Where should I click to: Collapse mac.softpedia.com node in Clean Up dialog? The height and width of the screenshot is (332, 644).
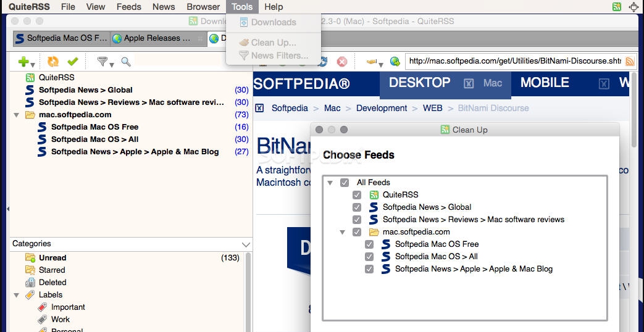(x=342, y=232)
